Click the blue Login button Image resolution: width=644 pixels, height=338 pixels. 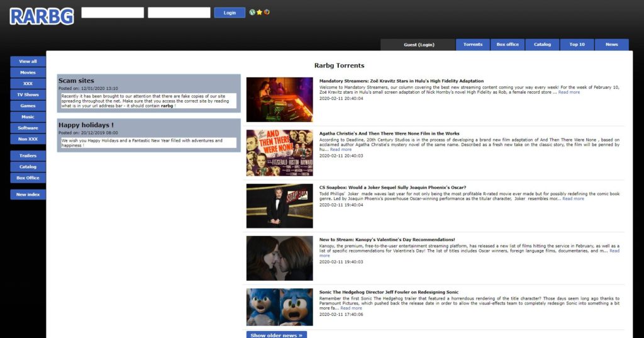pyautogui.click(x=230, y=13)
